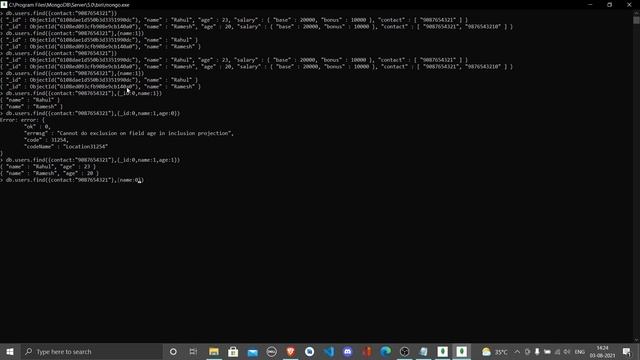Click the current command line ending in {name:0}
Viewport: 640px width, 360px height.
click(x=72, y=180)
